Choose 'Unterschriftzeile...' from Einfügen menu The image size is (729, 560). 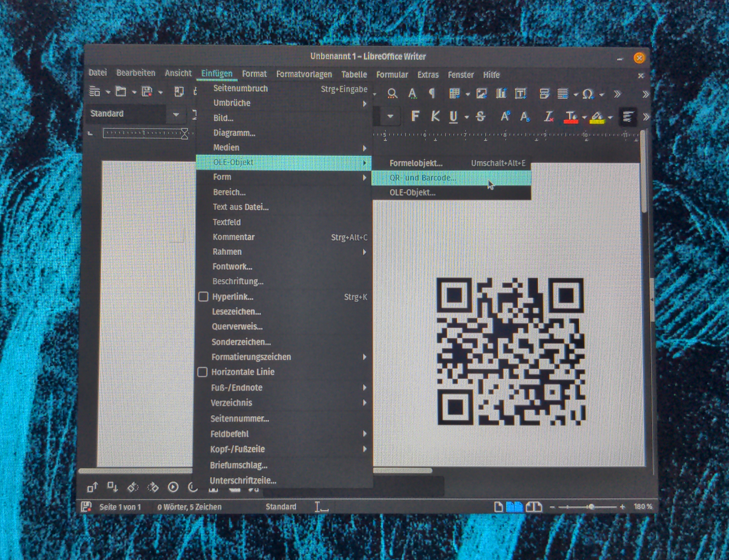[x=243, y=480]
